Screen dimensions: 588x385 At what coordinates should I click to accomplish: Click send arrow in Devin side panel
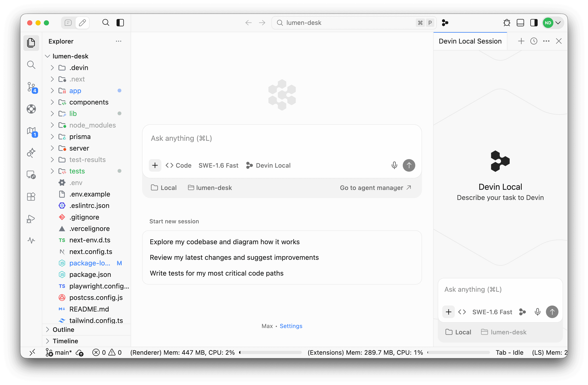coord(552,312)
